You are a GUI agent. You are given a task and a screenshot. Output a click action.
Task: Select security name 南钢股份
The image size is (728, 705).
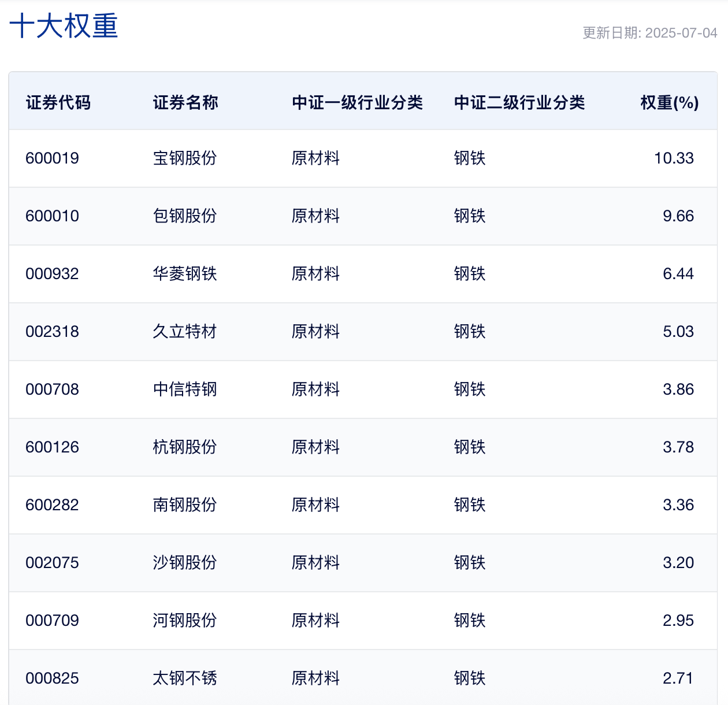pyautogui.click(x=185, y=505)
